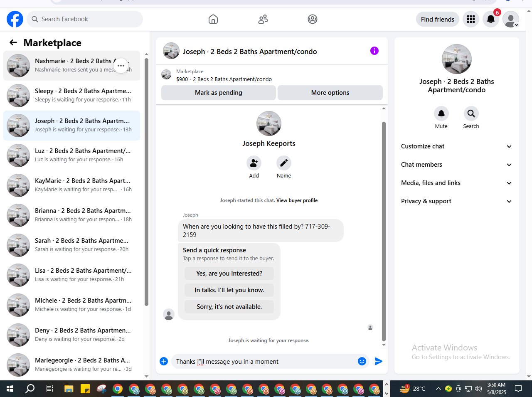Click the Facebook logo icon
Screen dimensions: 532x397
point(15,19)
